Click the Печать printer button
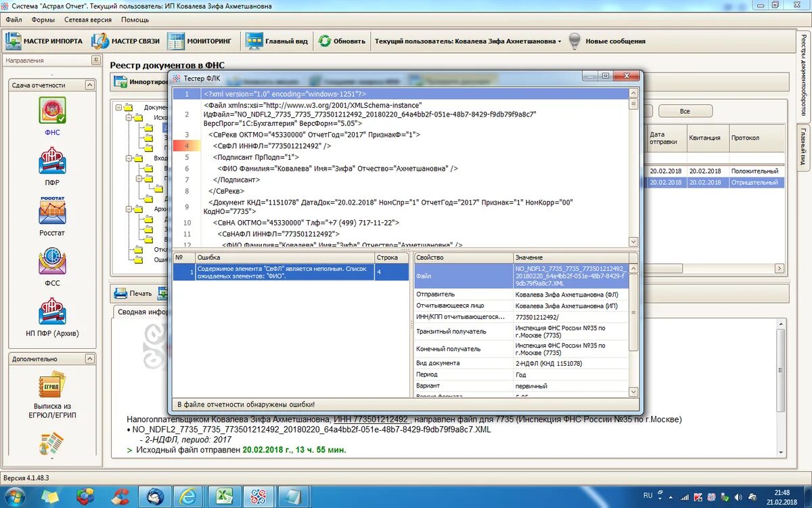This screenshot has height=508, width=812. point(133,293)
